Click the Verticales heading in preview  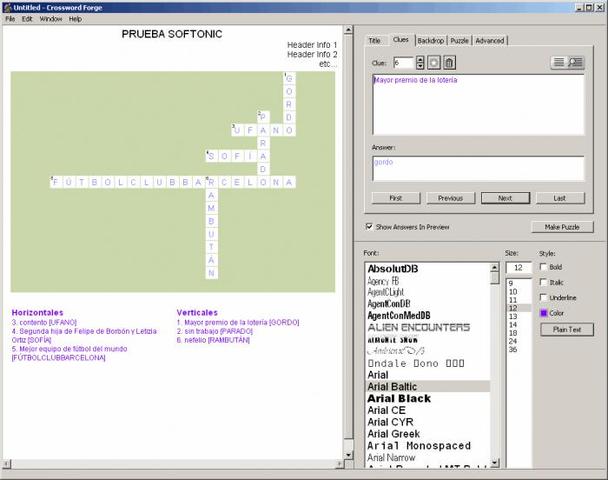(197, 313)
